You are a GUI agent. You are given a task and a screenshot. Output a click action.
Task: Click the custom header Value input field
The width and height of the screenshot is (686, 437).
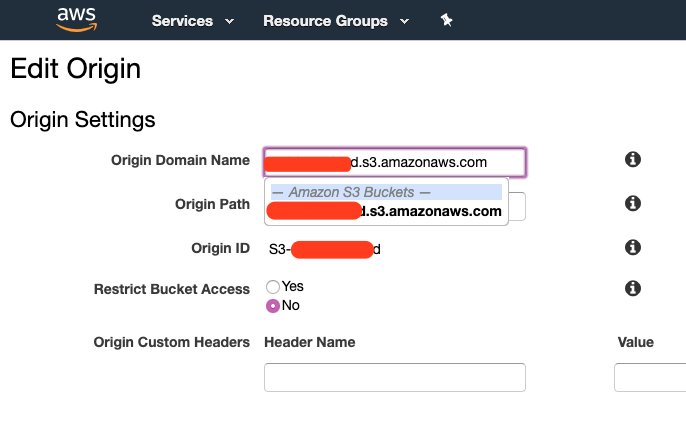[650, 377]
